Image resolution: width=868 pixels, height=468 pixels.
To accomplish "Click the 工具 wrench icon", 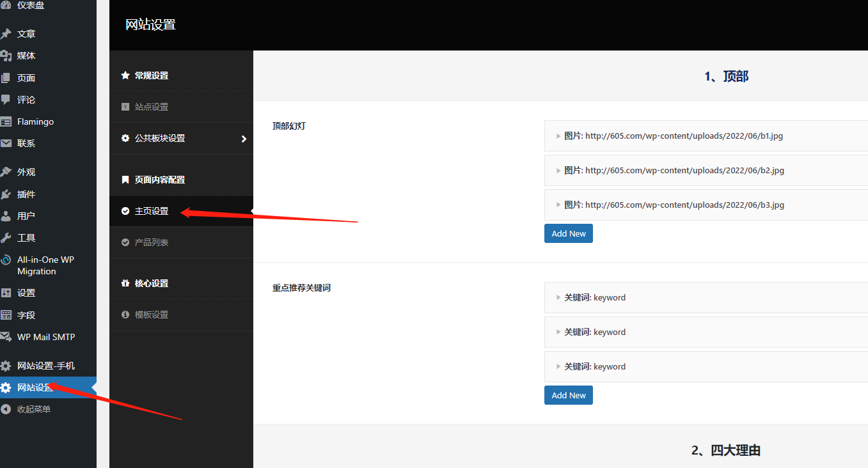I will (x=6, y=238).
